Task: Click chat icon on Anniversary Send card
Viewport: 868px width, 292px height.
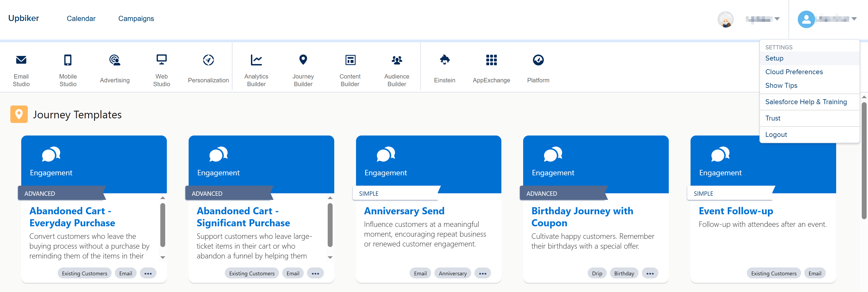Action: point(386,154)
